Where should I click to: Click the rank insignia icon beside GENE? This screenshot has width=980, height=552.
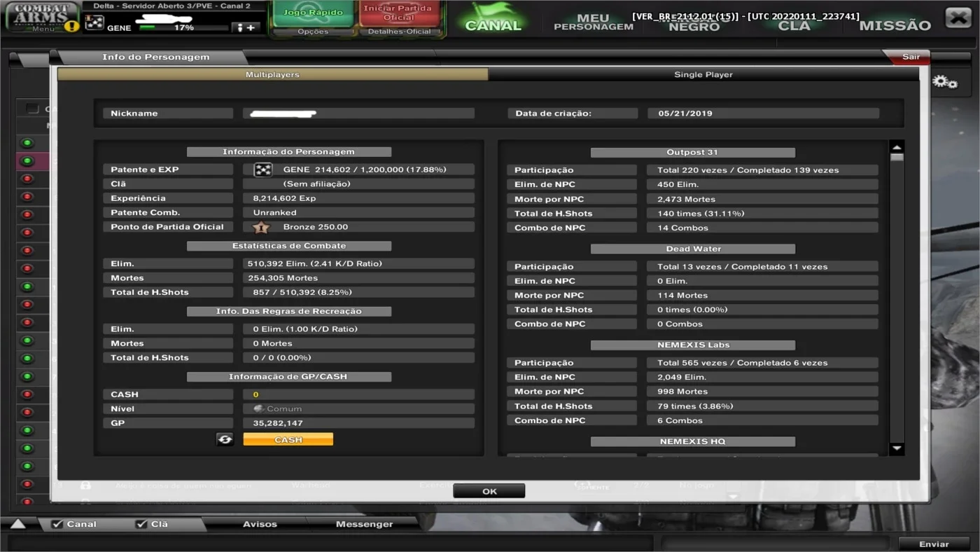tap(94, 23)
